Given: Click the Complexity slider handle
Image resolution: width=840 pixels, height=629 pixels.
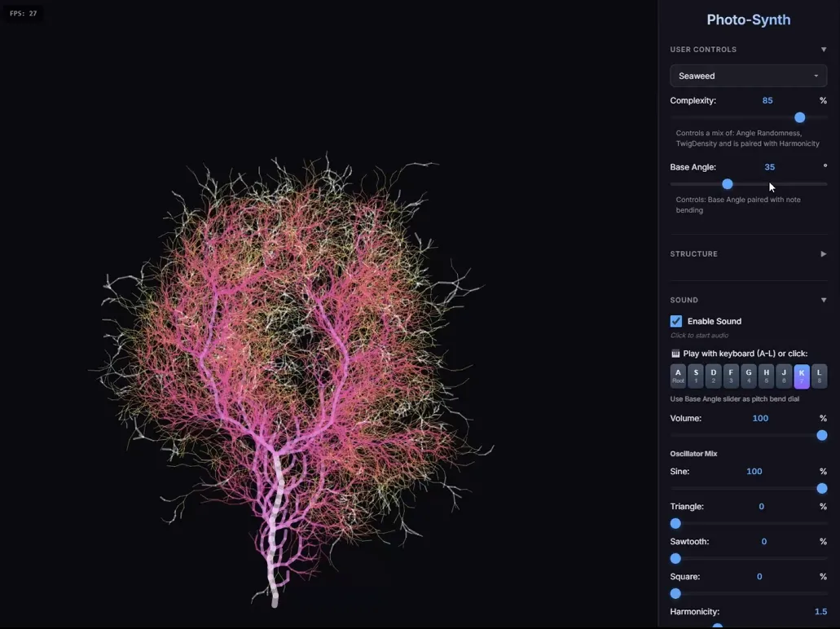Looking at the screenshot, I should click(x=800, y=117).
